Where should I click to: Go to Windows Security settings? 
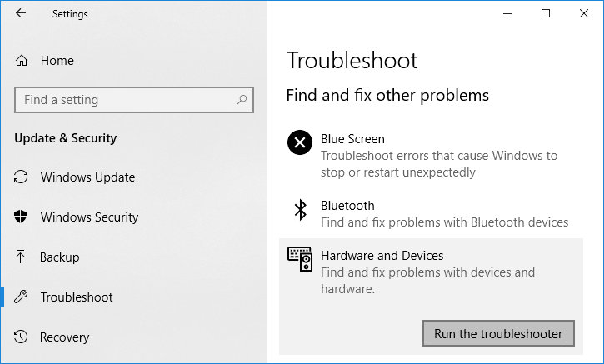[x=89, y=217]
